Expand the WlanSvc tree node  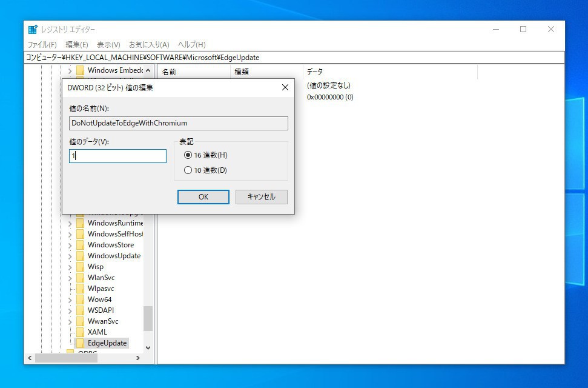click(x=70, y=278)
